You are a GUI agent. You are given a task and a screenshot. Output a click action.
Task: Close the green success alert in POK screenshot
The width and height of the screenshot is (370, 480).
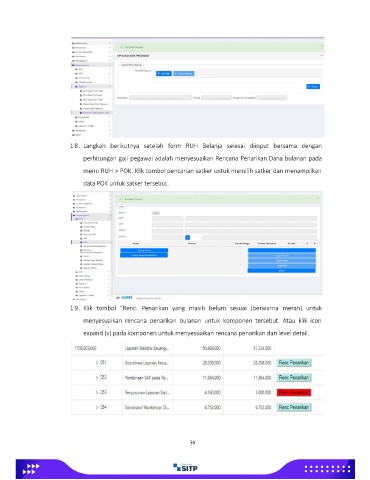click(318, 198)
